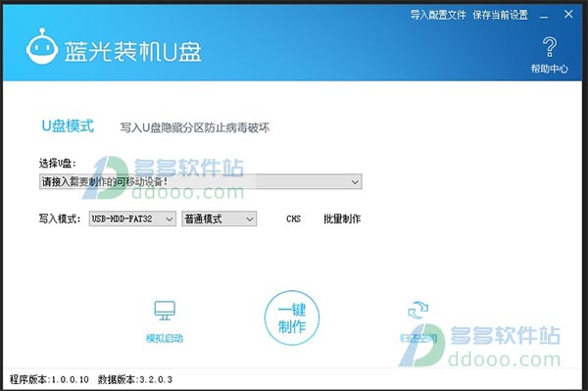Click the 帮助中心 label
This screenshot has width=588, height=391.
[550, 69]
